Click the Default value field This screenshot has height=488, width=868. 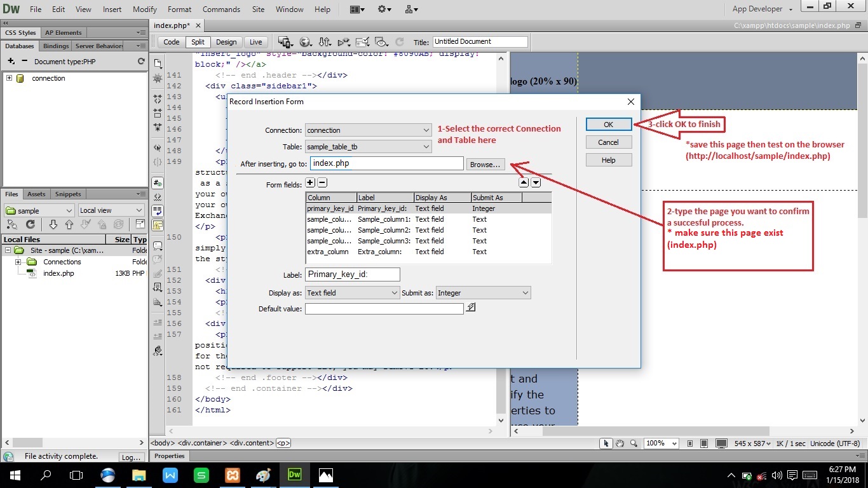point(384,309)
